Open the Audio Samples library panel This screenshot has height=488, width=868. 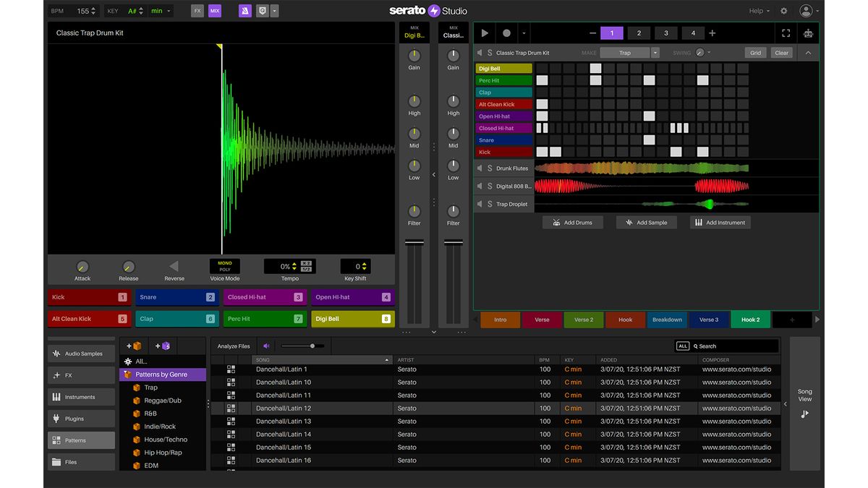[x=81, y=353]
